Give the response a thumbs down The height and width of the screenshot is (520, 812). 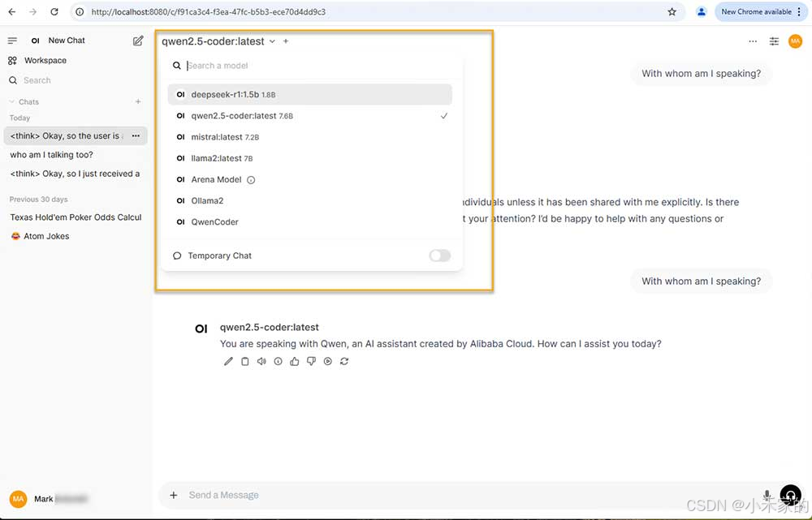tap(311, 362)
